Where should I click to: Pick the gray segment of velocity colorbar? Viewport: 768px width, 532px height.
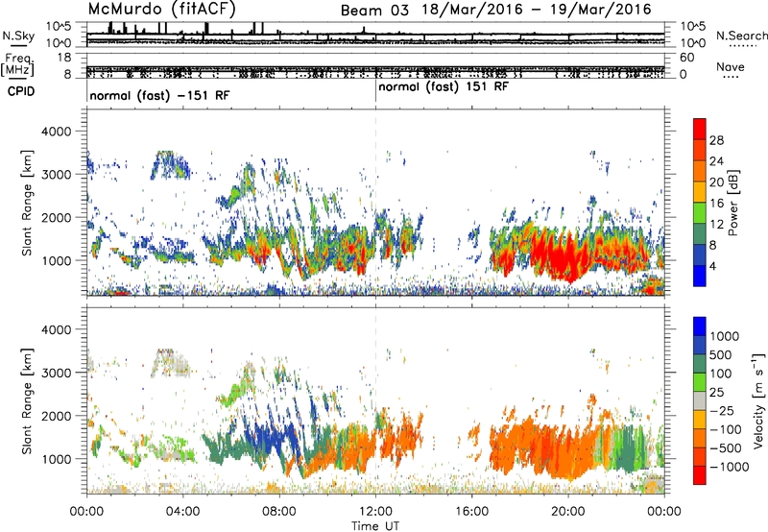pyautogui.click(x=700, y=400)
